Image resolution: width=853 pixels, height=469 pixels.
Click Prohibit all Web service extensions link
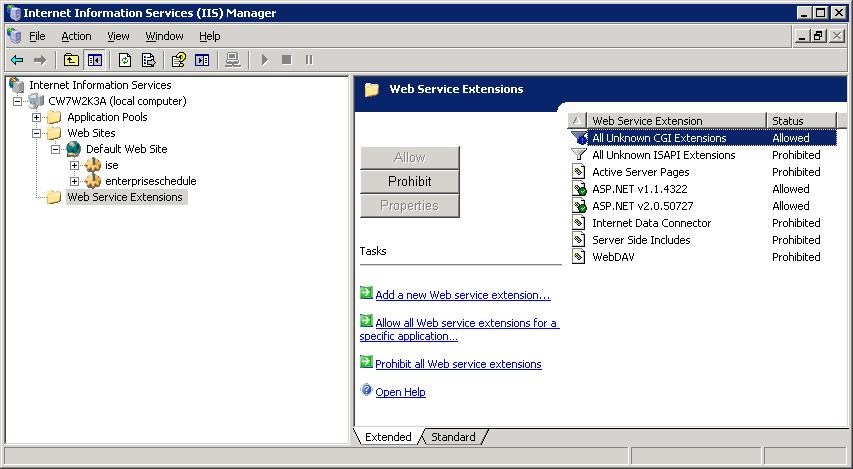click(x=458, y=364)
